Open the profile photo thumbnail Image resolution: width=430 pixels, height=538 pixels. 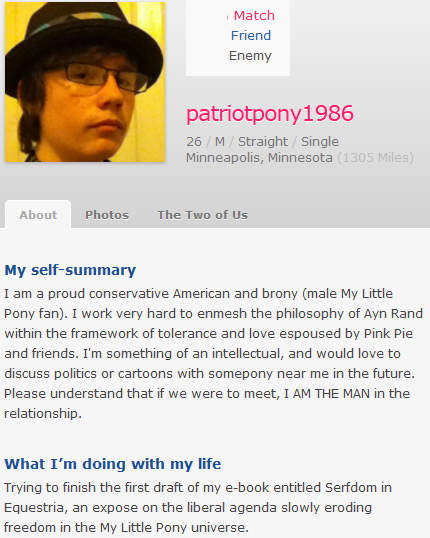click(x=85, y=82)
